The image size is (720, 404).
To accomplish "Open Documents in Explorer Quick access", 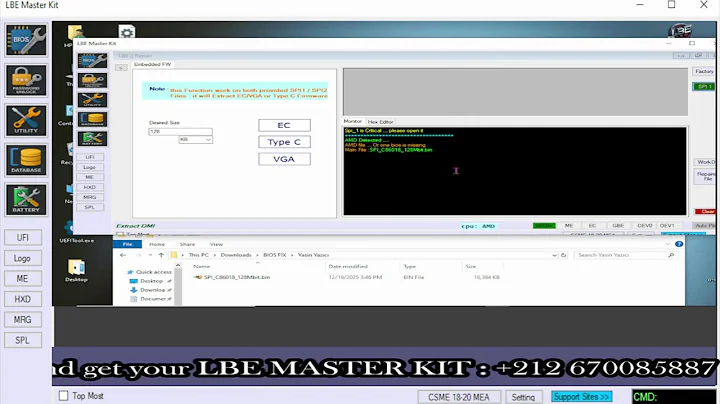I will tap(151, 298).
